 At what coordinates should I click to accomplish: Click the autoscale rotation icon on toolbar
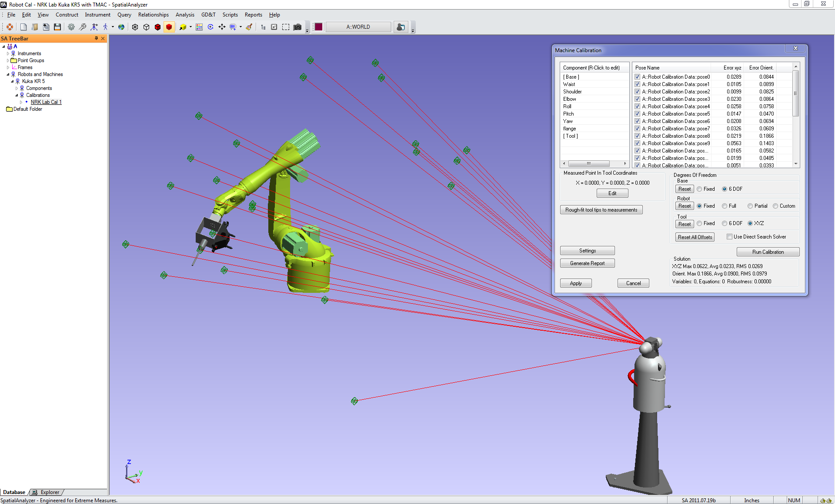coord(210,27)
